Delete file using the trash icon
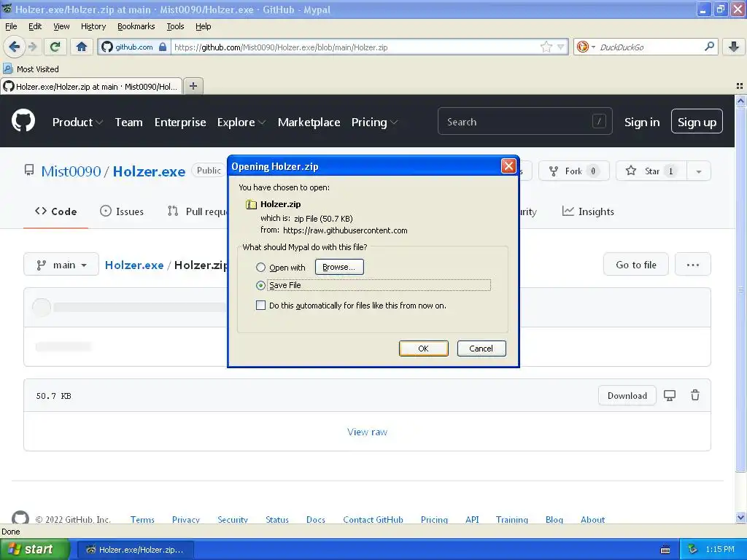Screen dimensions: 747x560 695,395
